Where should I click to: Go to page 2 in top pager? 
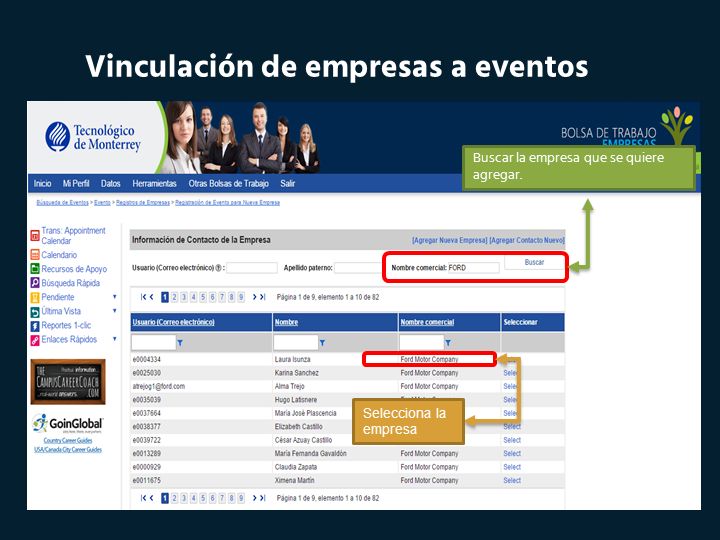(x=174, y=297)
